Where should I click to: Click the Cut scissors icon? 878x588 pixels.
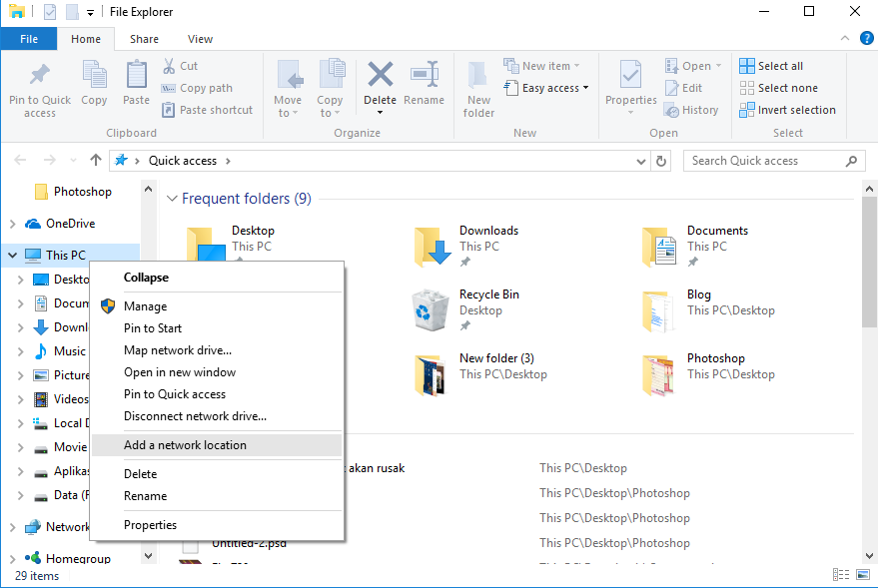coord(169,66)
